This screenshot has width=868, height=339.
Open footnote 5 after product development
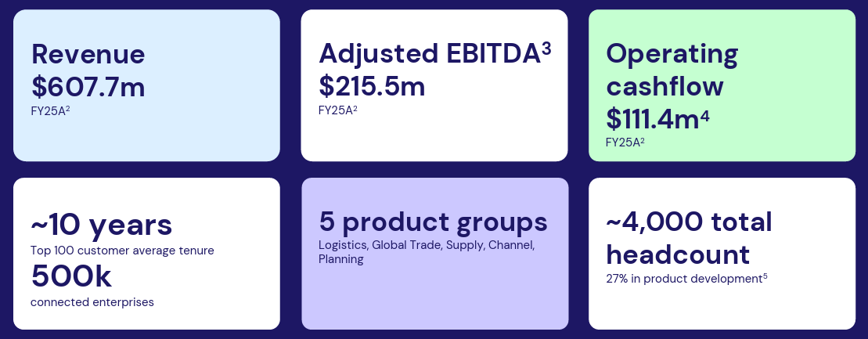click(x=765, y=275)
